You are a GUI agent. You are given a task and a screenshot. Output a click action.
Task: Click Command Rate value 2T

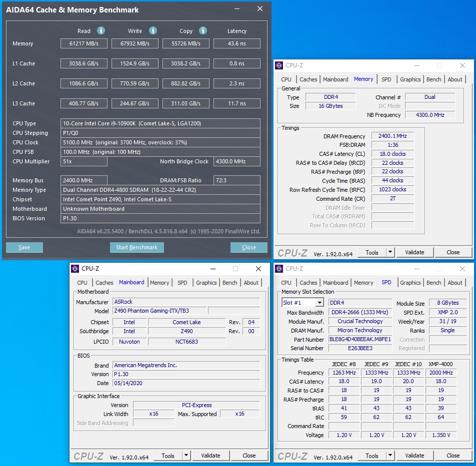[x=392, y=198]
